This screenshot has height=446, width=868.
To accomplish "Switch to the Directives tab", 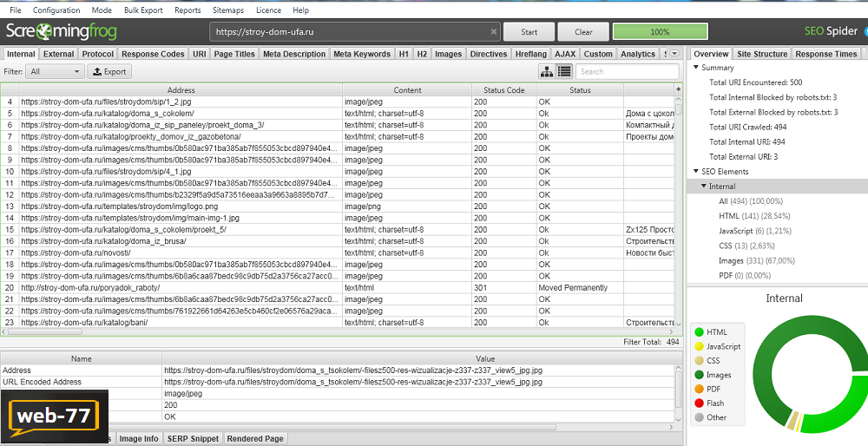I will pyautogui.click(x=488, y=54).
